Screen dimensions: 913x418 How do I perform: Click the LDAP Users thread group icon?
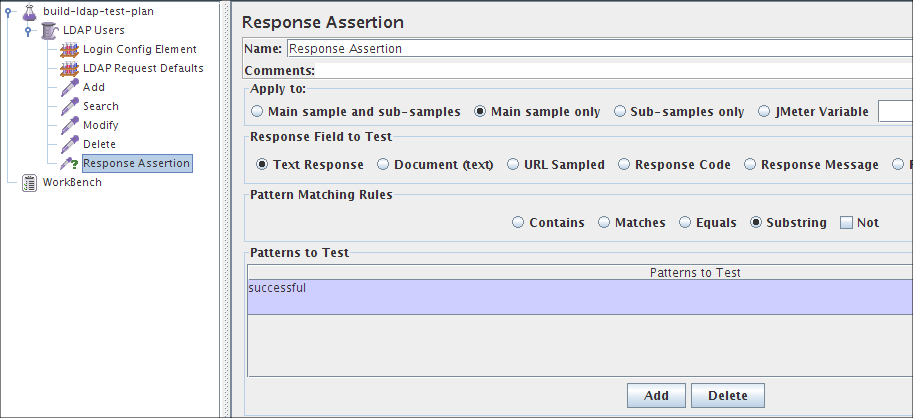click(50, 30)
